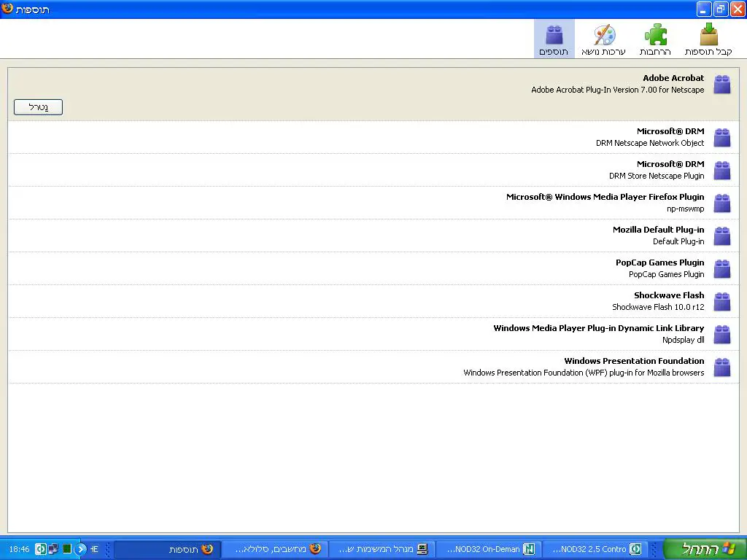Open the Get Add-ons (קבל תוספות) section
Screen dimensions: 747x560
coord(708,39)
